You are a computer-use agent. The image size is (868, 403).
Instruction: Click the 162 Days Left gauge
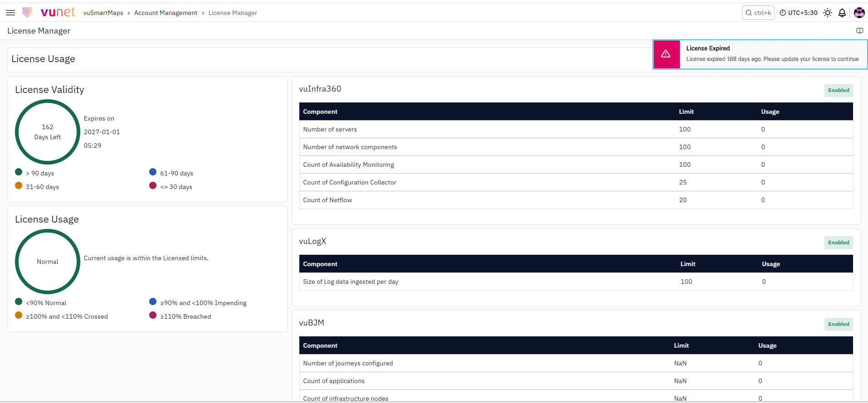[48, 132]
